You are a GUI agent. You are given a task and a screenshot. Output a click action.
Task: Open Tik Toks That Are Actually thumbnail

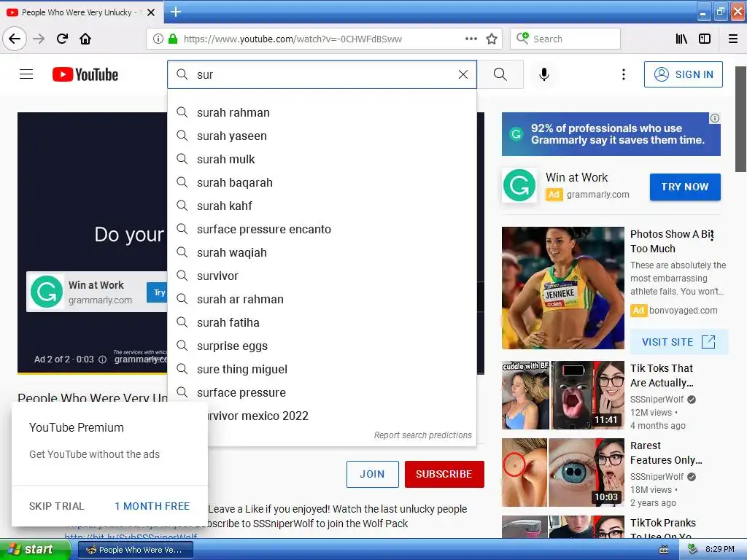pyautogui.click(x=562, y=395)
